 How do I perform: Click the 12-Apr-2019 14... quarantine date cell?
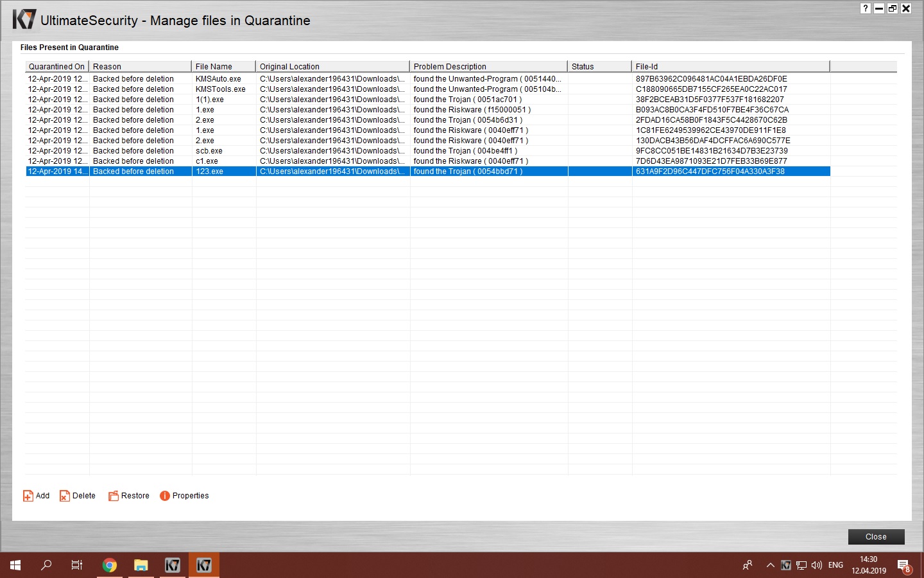(x=58, y=171)
